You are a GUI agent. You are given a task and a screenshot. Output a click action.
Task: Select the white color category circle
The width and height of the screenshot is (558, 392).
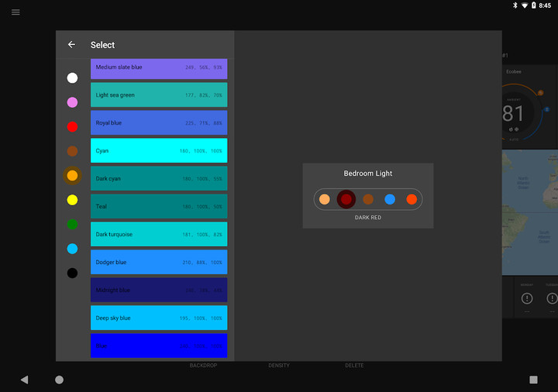click(72, 77)
